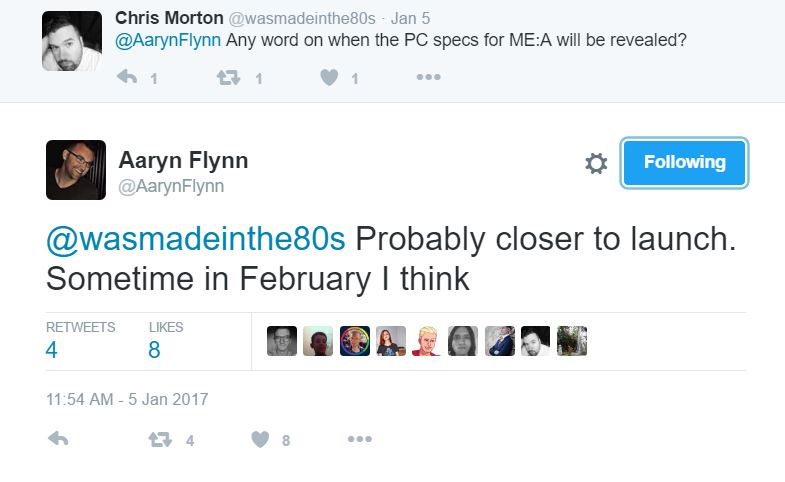785x482 pixels.
Task: Open the 11:54 AM - 5 Jan 2017 timestamp
Action: click(127, 399)
